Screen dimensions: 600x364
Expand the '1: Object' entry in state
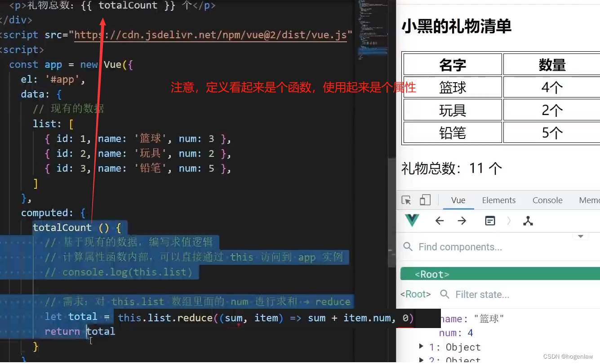tap(421, 346)
